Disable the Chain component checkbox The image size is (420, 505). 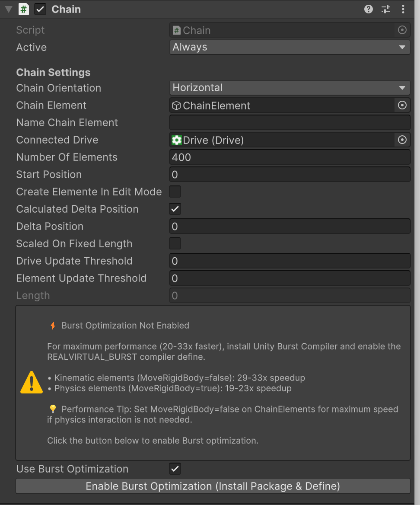[40, 9]
